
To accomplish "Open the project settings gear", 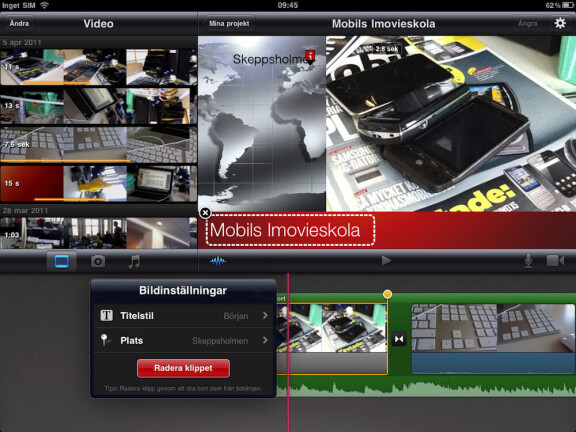I will (559, 24).
